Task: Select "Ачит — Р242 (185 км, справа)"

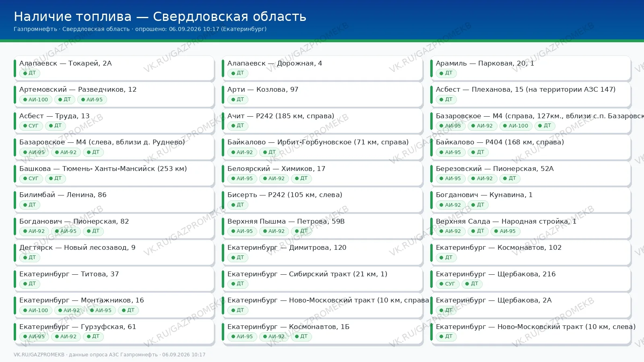Action: [322, 121]
